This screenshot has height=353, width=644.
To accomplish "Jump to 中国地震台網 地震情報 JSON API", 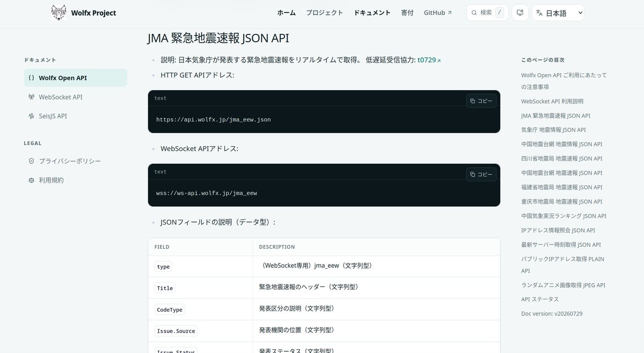I will 562,145.
